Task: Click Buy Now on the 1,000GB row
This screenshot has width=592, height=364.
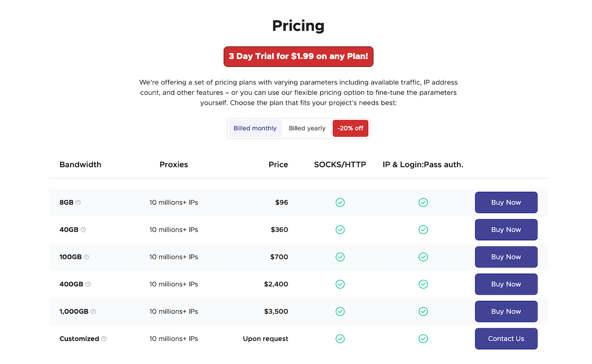Action: [x=506, y=312]
